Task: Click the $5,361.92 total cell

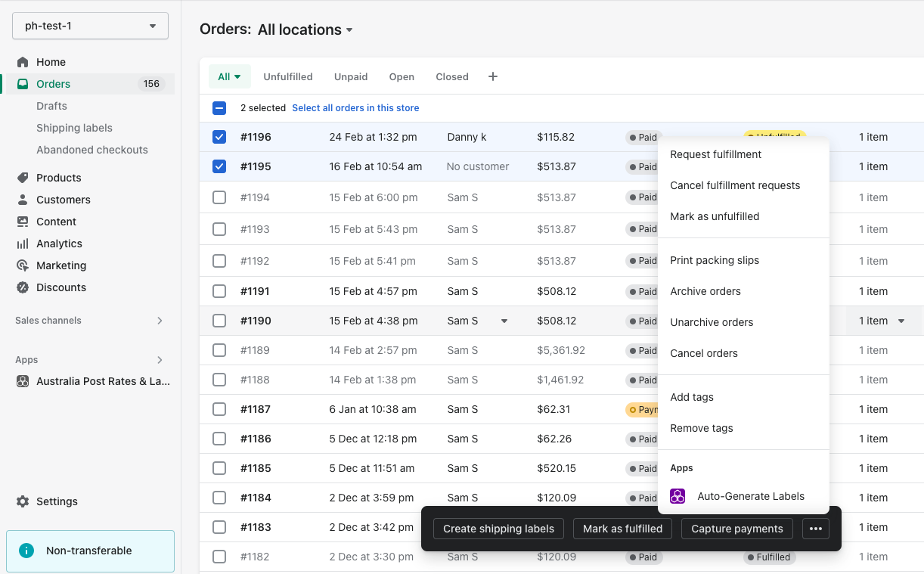Action: [561, 350]
